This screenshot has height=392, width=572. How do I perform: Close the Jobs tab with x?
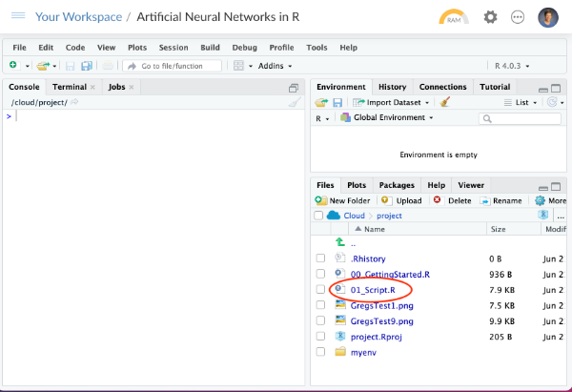132,87
